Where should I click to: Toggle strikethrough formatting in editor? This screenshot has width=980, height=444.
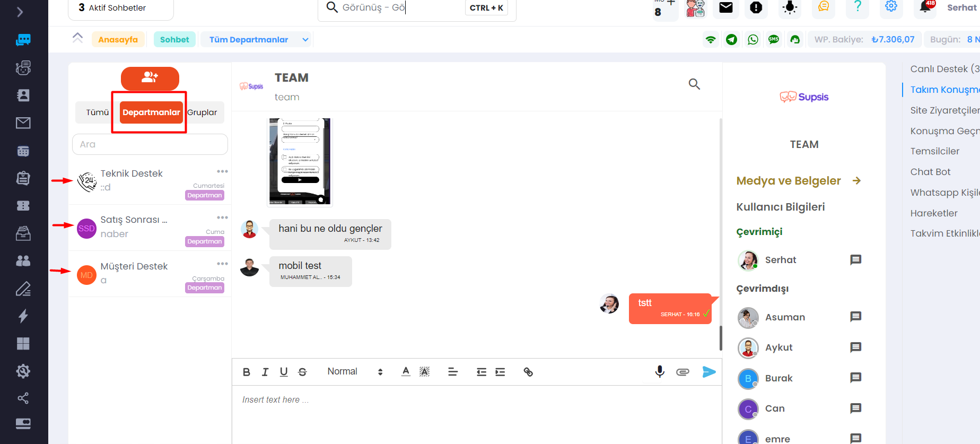pyautogui.click(x=302, y=372)
